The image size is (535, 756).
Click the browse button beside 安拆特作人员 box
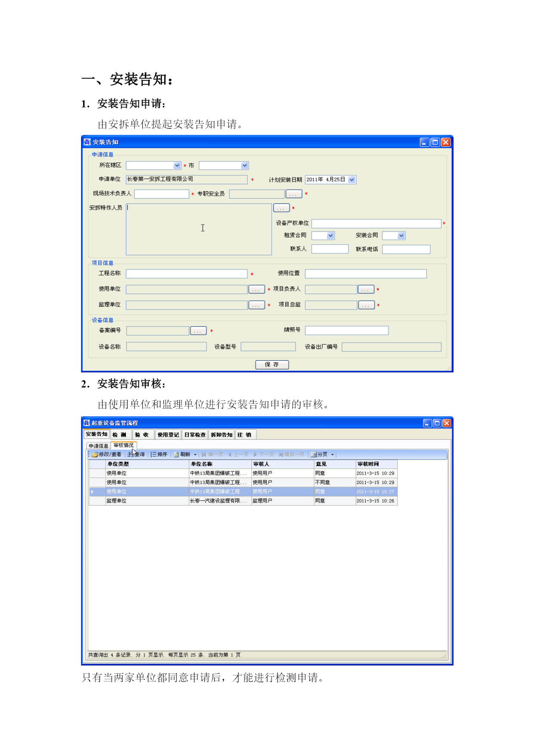[x=282, y=208]
